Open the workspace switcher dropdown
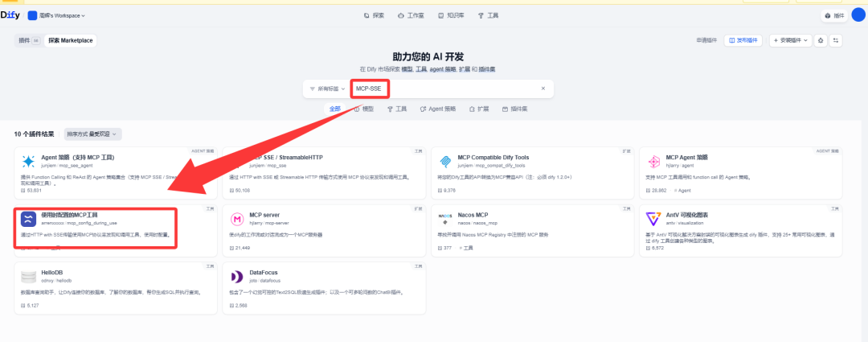This screenshot has width=868, height=342. [x=57, y=15]
